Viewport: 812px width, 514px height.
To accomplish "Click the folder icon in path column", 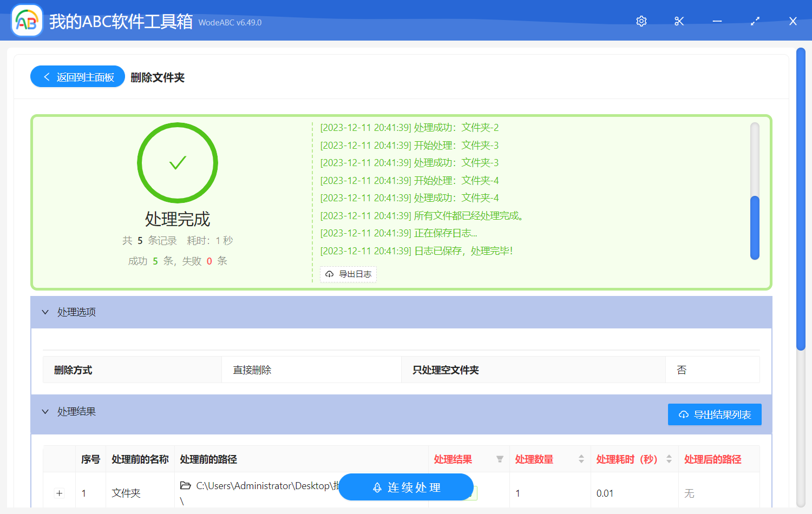I will 186,486.
